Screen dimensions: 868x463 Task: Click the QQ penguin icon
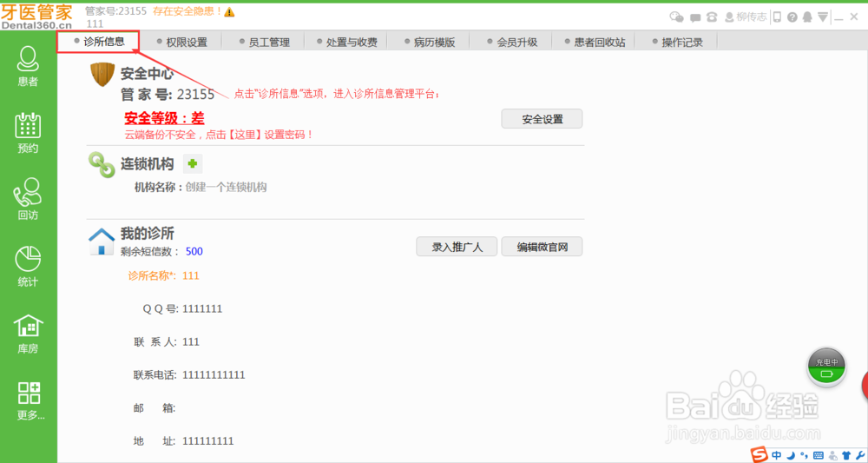click(807, 17)
